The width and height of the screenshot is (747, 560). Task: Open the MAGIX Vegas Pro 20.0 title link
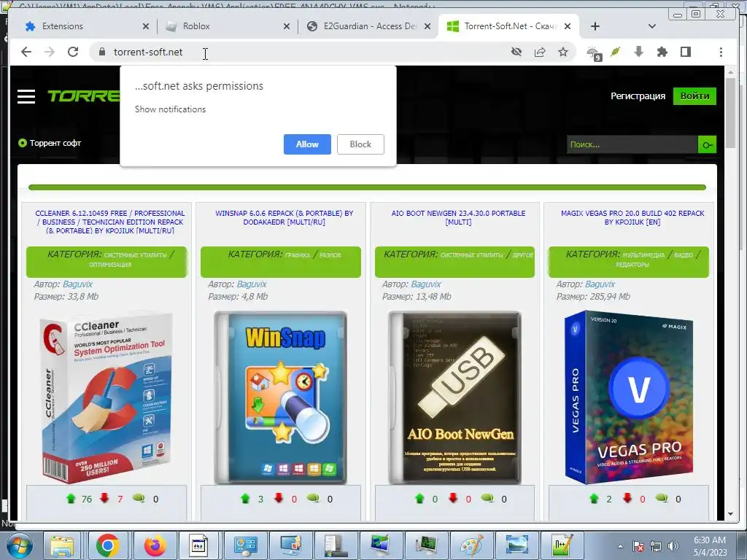coord(632,217)
